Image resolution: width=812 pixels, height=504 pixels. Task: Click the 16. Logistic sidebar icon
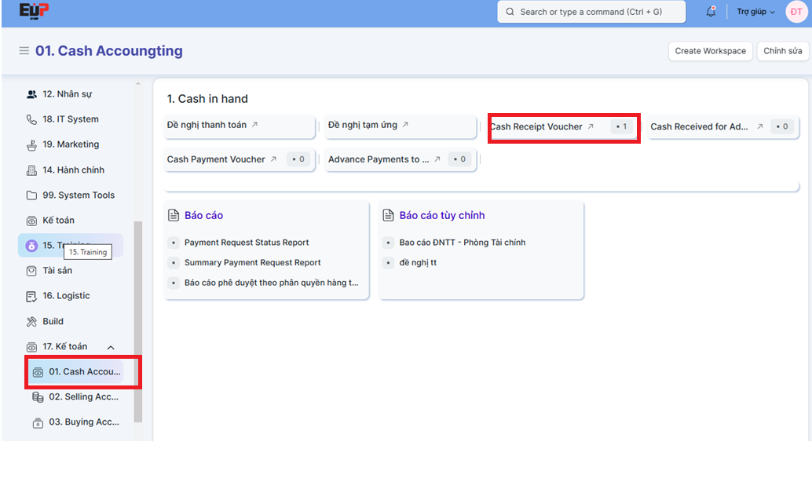point(31,296)
